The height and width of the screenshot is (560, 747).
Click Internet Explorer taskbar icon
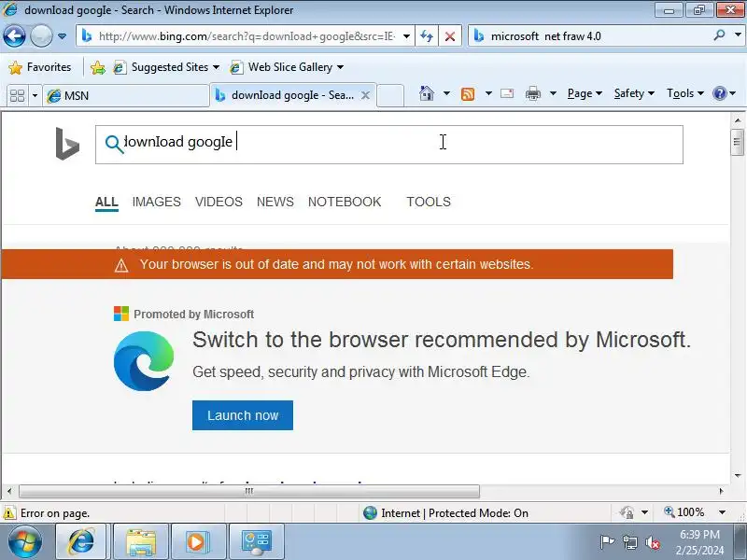(x=81, y=542)
